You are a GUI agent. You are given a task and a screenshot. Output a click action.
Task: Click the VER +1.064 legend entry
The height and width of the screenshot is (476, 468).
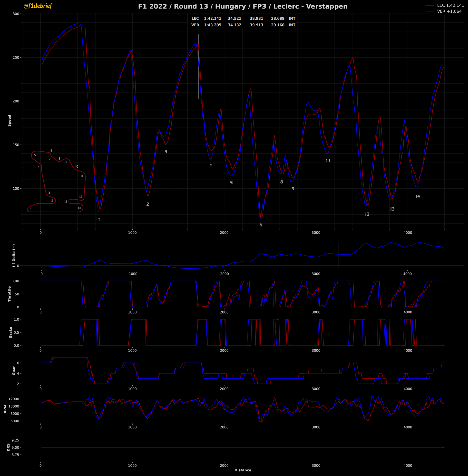(x=449, y=11)
